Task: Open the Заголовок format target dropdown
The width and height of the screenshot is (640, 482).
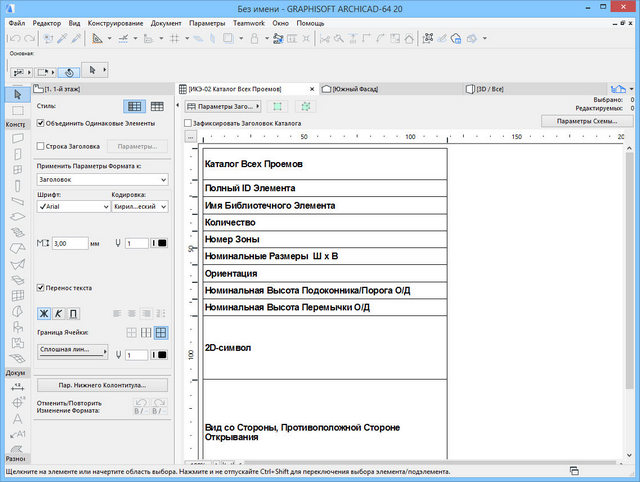Action: pos(101,180)
